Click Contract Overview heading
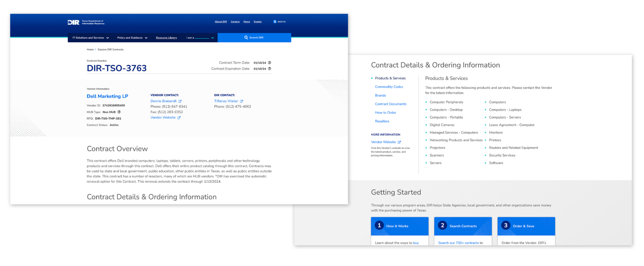 tap(117, 149)
